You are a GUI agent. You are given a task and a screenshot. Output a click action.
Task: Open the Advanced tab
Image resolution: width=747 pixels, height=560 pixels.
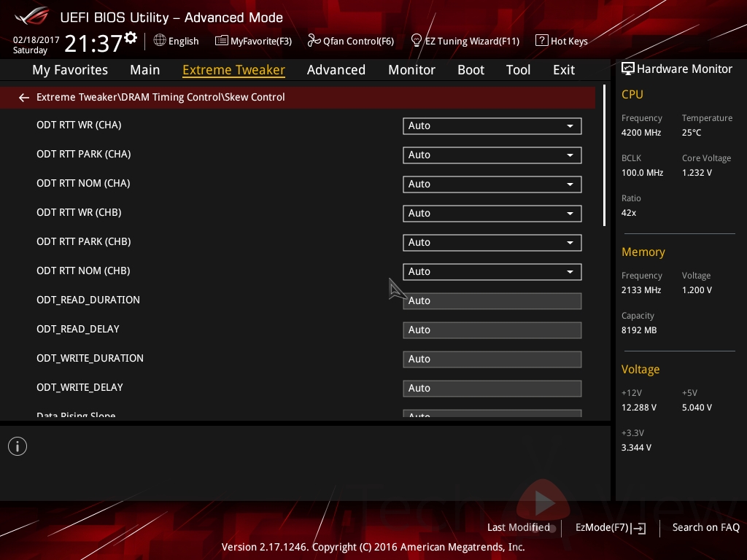pos(336,70)
